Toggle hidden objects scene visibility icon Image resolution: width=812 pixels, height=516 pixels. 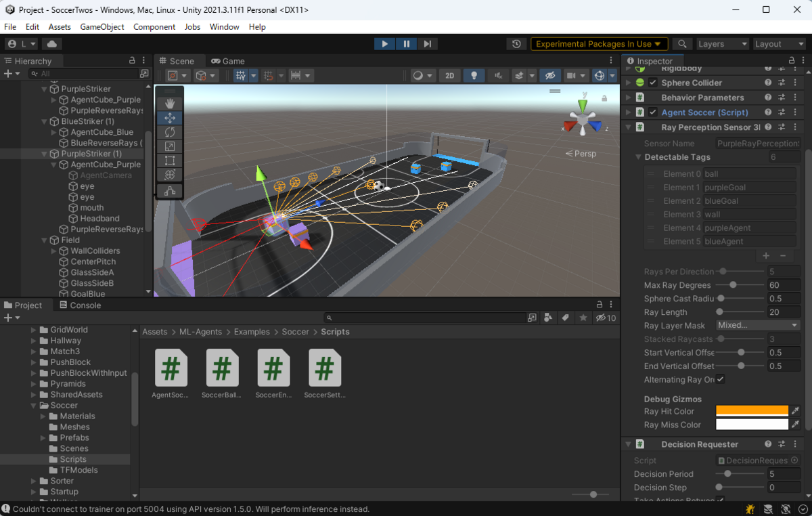pos(550,76)
